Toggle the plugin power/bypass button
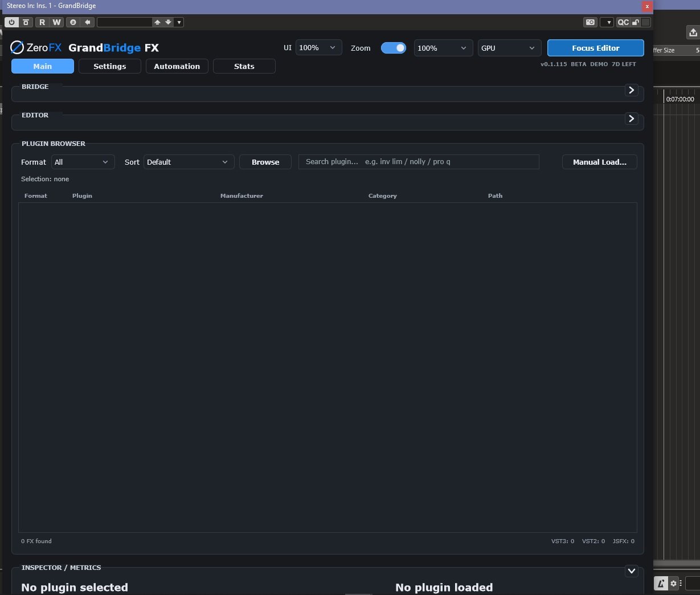Screen dimensions: 700x595 pos(11,22)
